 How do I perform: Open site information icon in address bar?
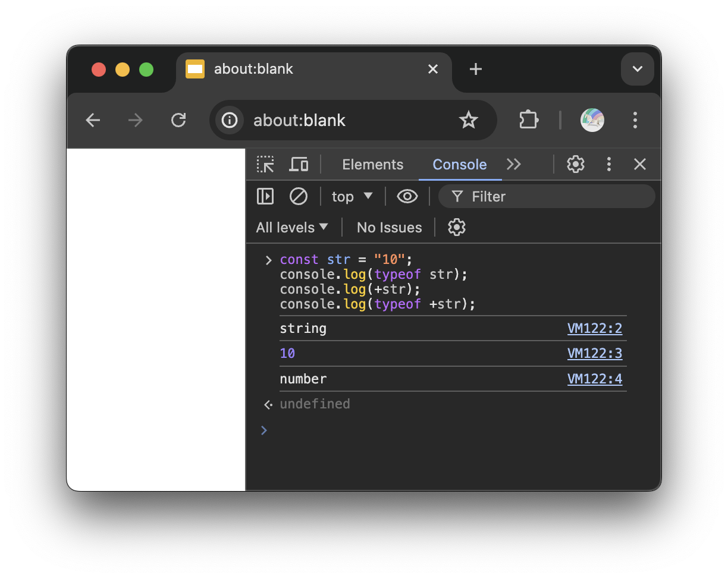pos(230,121)
